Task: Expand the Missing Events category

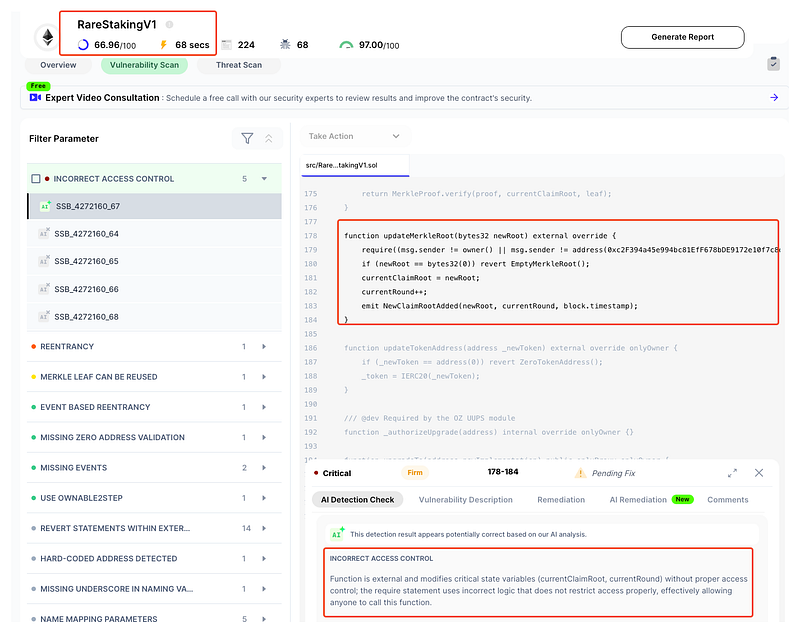Action: coord(264,468)
